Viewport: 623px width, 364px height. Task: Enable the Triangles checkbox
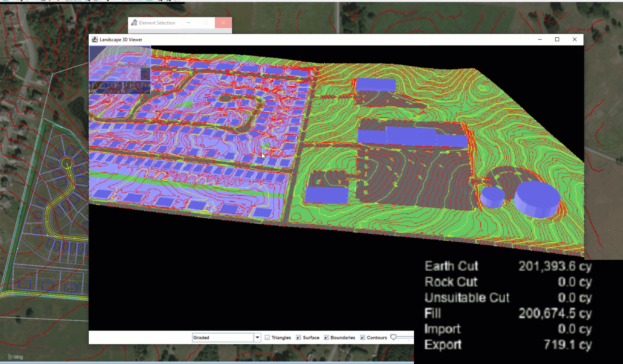pos(267,337)
